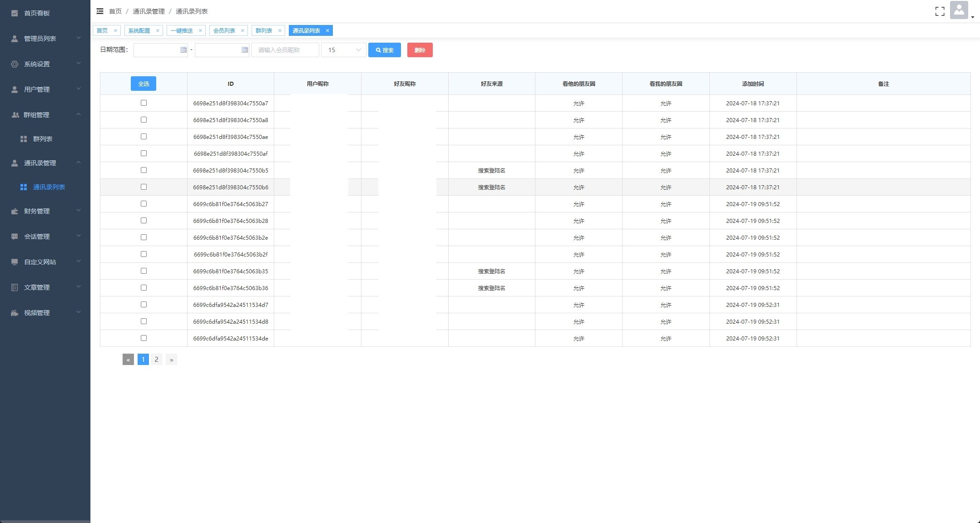
Task: Click the 财务管理 wallet icon
Action: (x=15, y=211)
